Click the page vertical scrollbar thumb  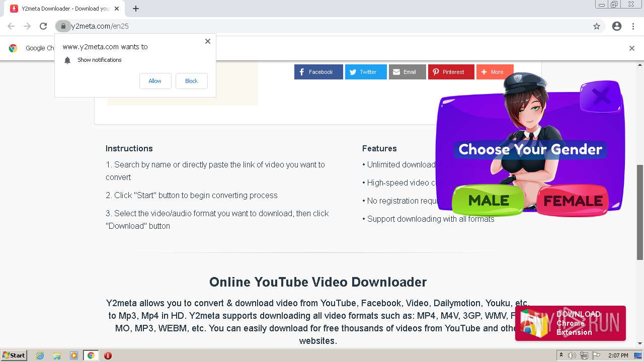point(640,212)
